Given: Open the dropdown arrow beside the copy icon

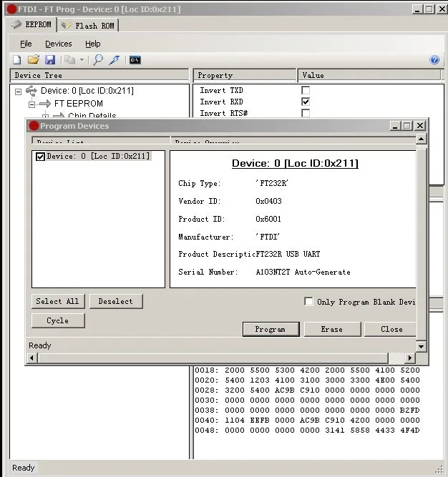Looking at the screenshot, I should (82, 60).
